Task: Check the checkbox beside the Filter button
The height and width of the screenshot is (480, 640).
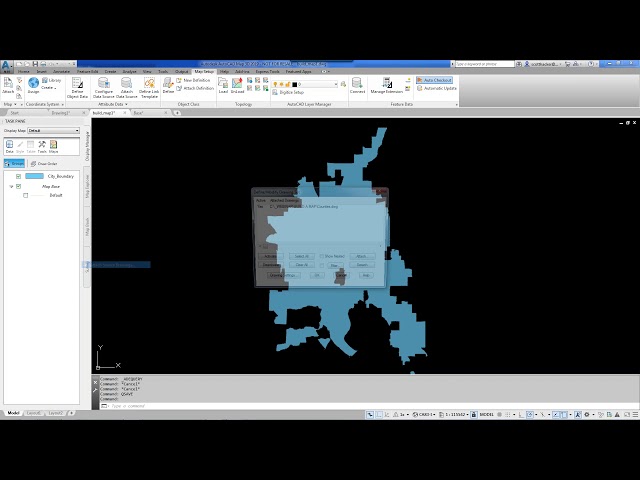Action: (x=322, y=265)
